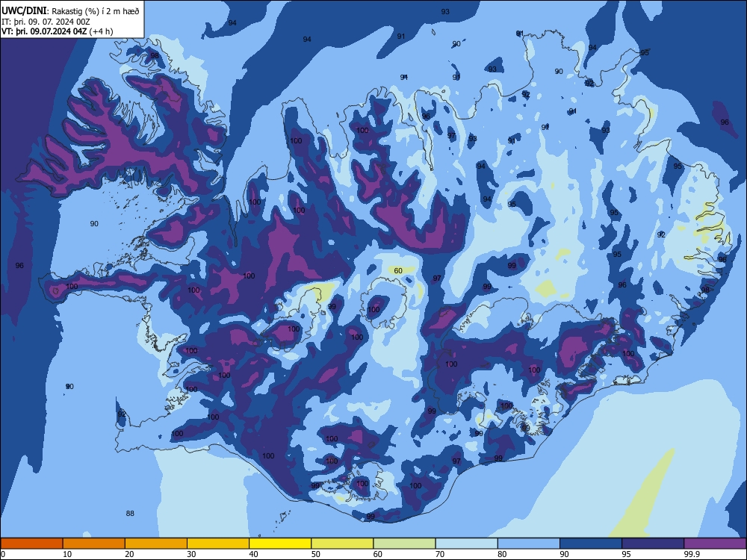Click the legend label 95
The image size is (747, 560).
point(626,554)
